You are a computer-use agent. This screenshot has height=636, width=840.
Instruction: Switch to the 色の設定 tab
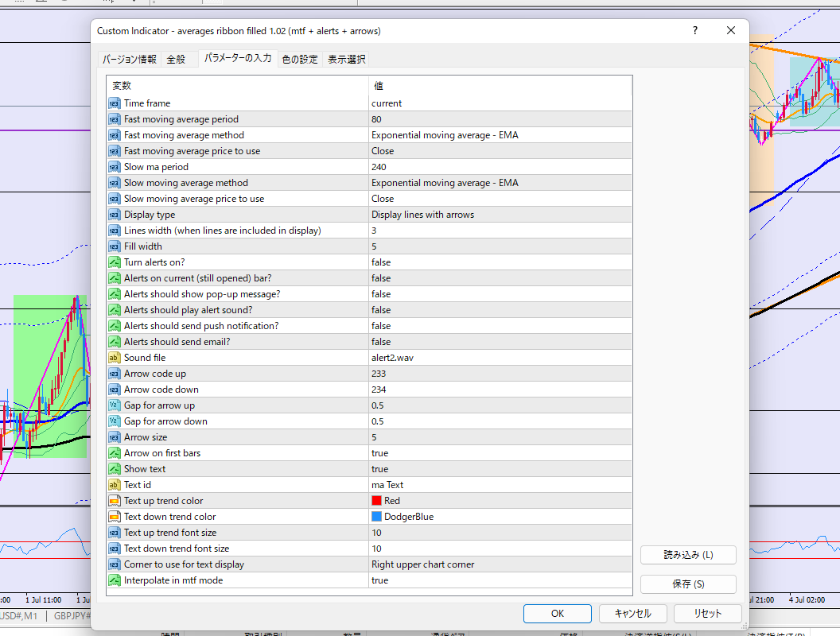[300, 59]
